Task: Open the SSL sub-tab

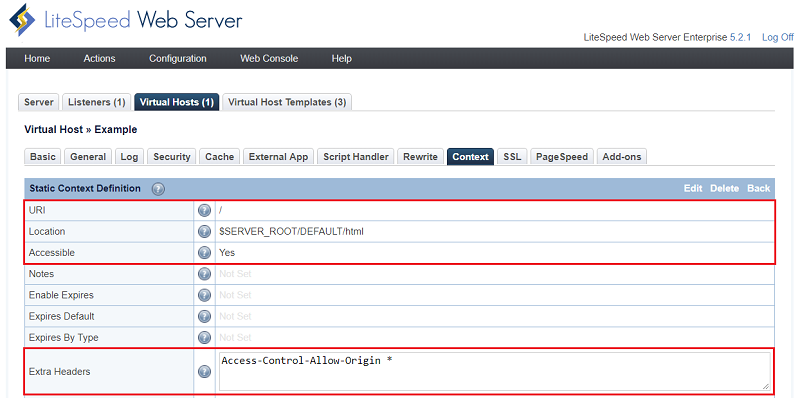Action: point(512,157)
